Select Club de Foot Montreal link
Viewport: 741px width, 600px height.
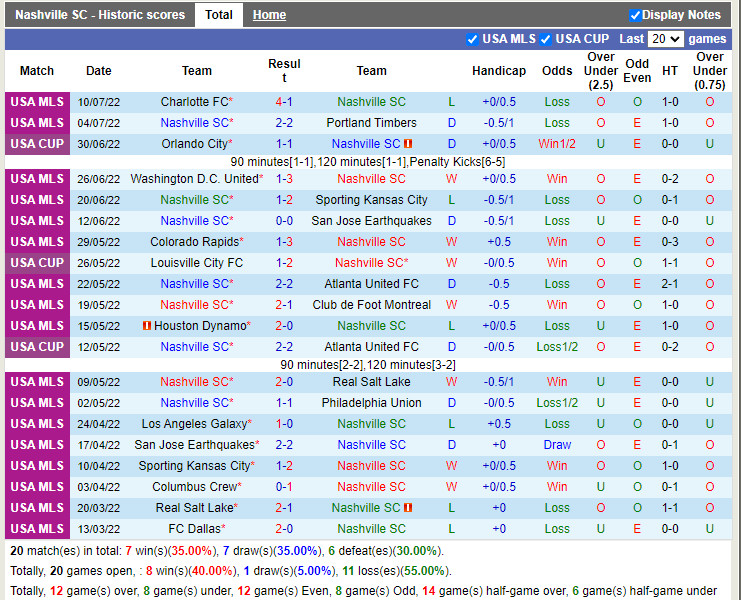coord(371,305)
